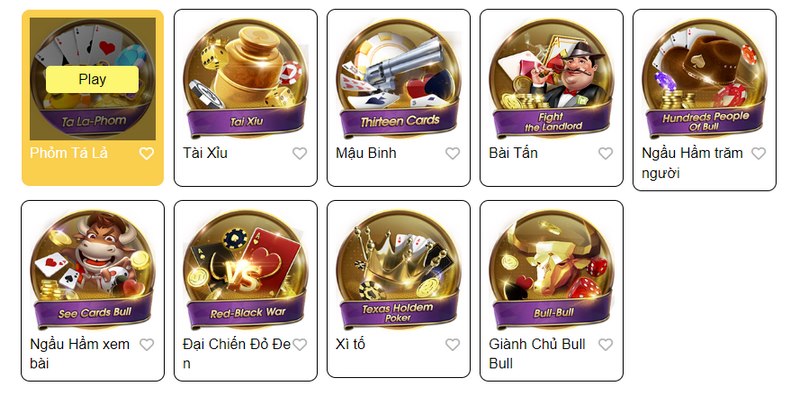Viewport: 800px width, 400px height.
Task: Select the Tài Xỉu title label
Action: point(205,153)
